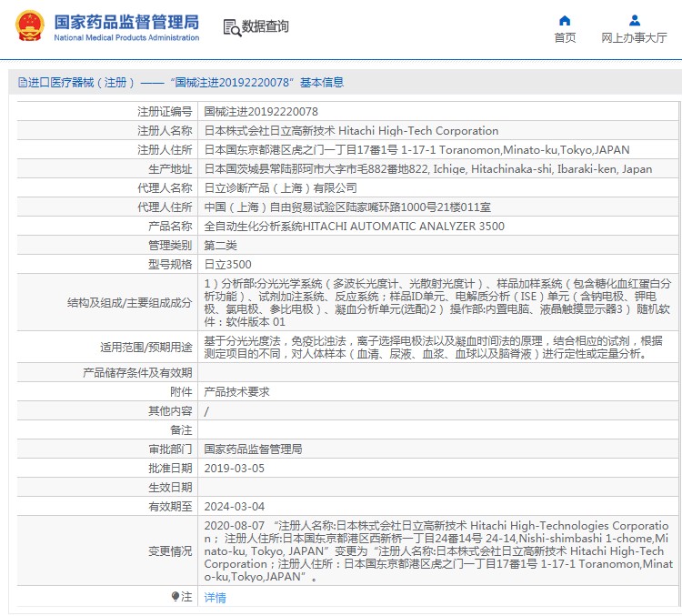The image size is (682, 616).
Task: Select the expiry date 2024-03-04
Action: [x=234, y=507]
